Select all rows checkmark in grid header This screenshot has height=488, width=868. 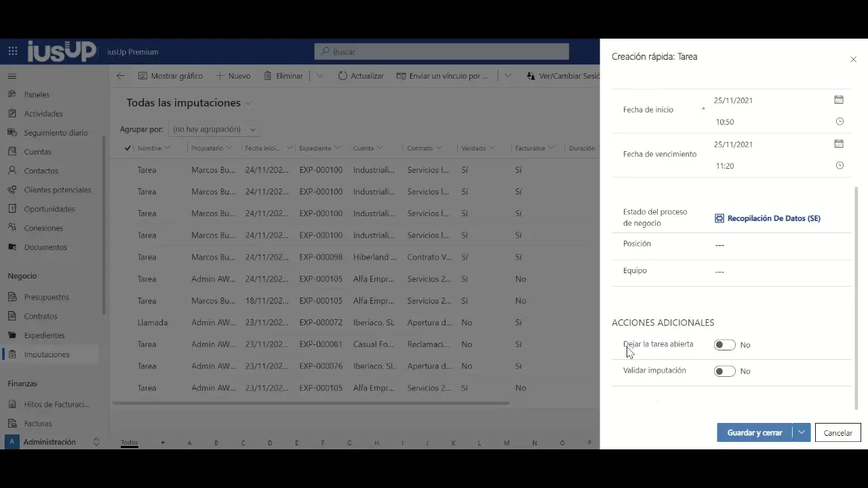click(x=127, y=148)
